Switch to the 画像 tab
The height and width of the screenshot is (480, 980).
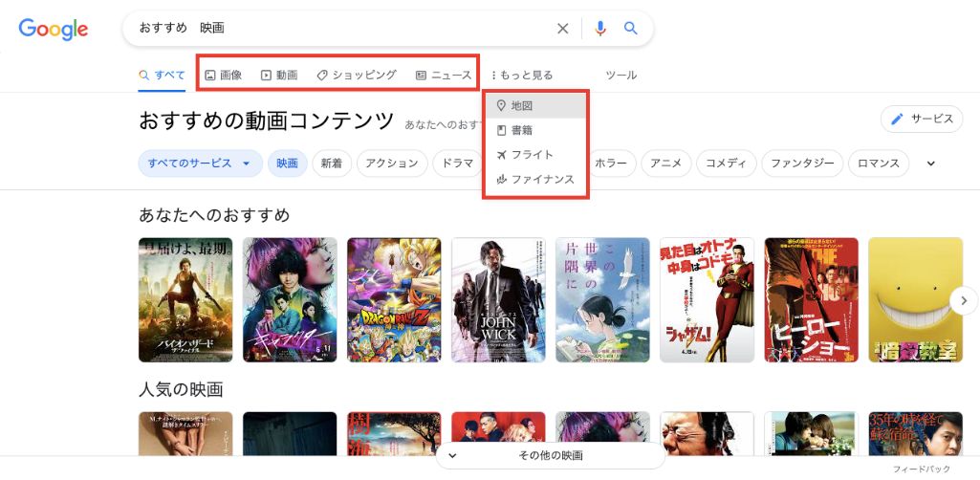pyautogui.click(x=224, y=75)
